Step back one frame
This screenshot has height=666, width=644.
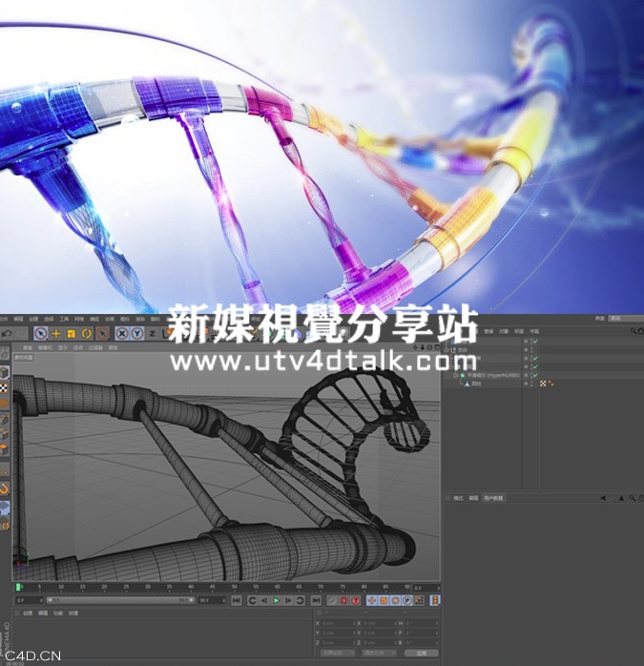click(264, 600)
